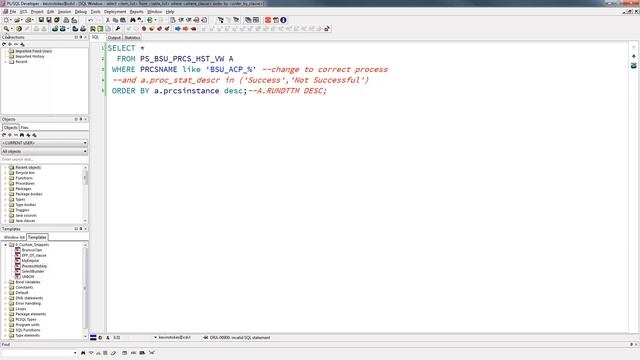Click the wrench preferences icon
The image size is (640, 360).
(118, 29)
